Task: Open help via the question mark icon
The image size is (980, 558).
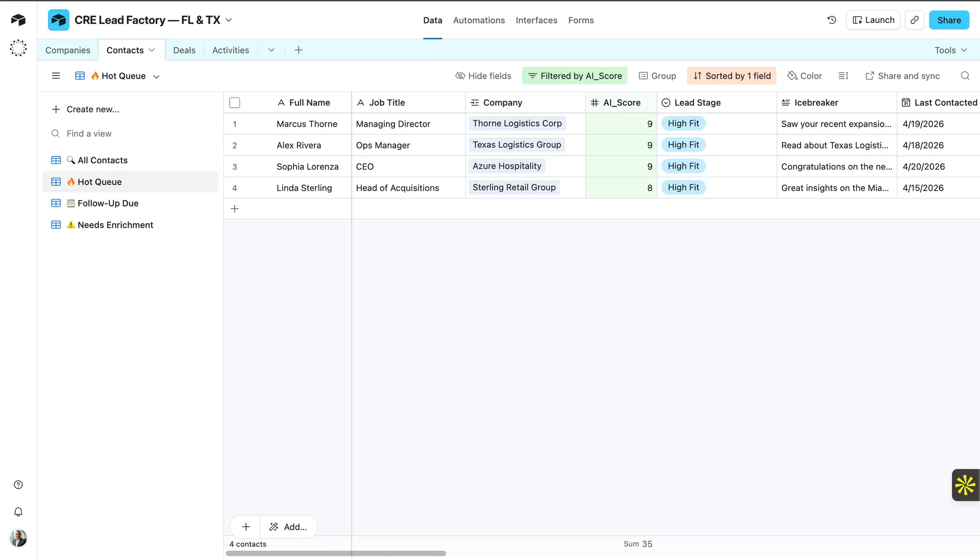Action: [x=18, y=484]
